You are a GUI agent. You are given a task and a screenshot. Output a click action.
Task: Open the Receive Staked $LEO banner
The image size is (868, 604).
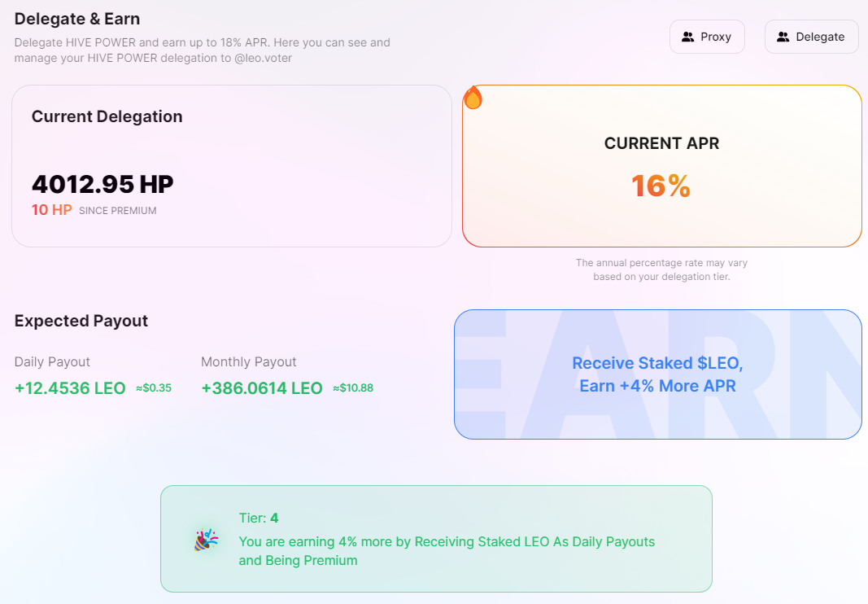tap(657, 374)
